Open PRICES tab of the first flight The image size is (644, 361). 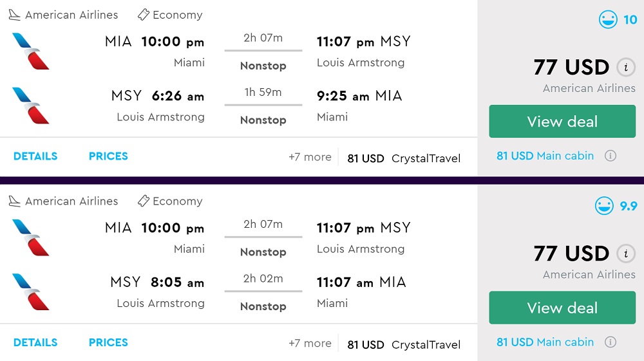click(108, 156)
